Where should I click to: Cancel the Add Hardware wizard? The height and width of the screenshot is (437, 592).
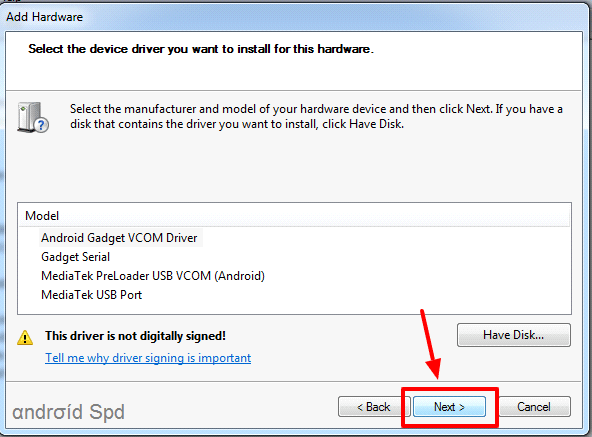tap(534, 407)
